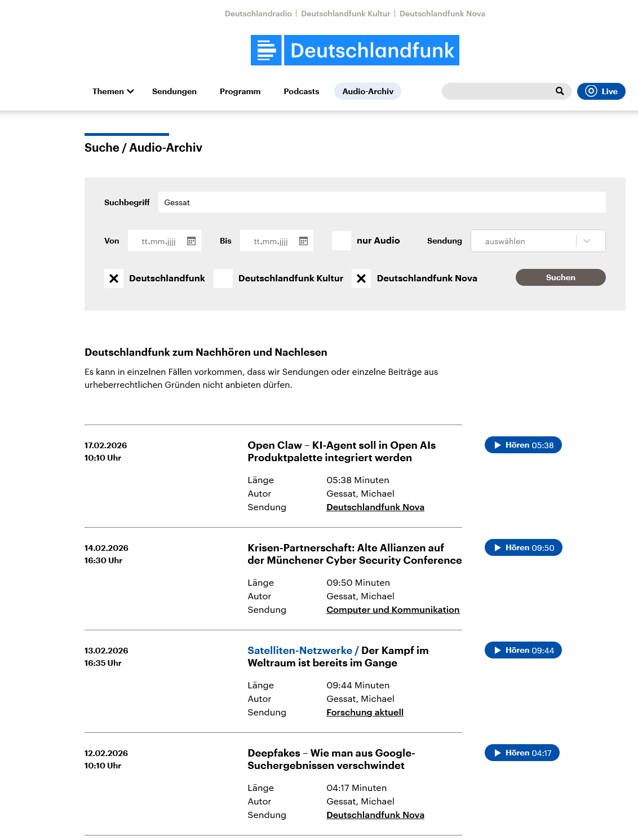Expand the Themen navigation menu

click(113, 91)
